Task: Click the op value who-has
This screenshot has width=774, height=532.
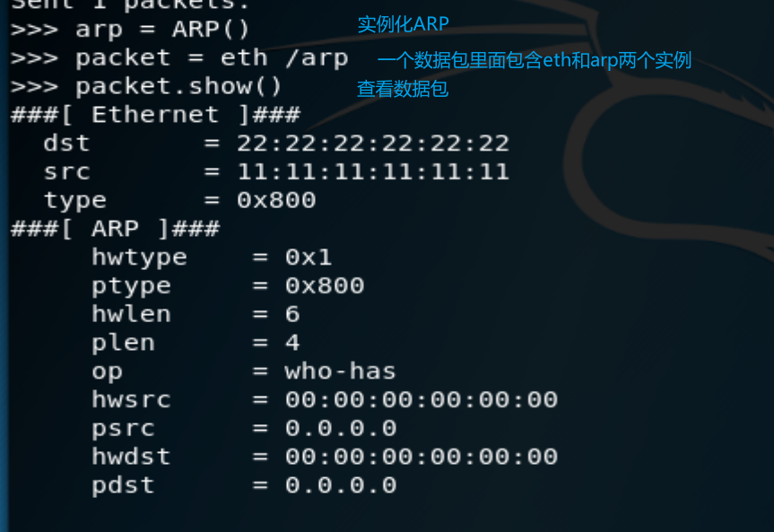Action: 341,371
